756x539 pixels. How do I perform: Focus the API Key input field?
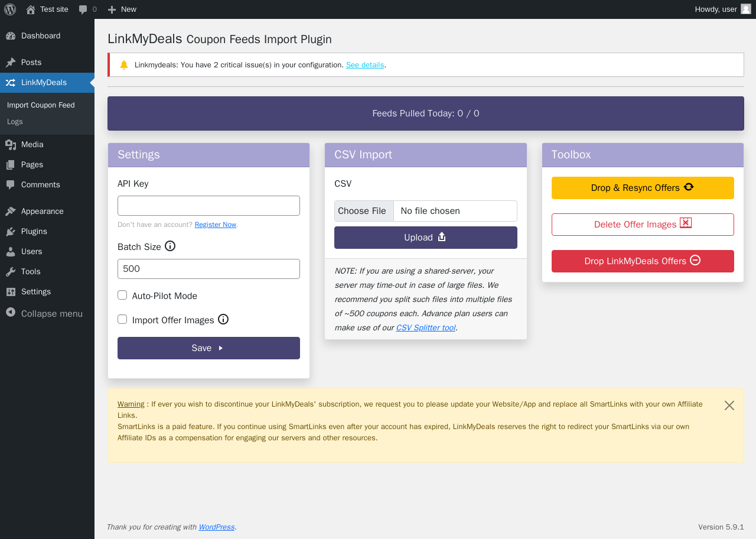click(x=208, y=206)
